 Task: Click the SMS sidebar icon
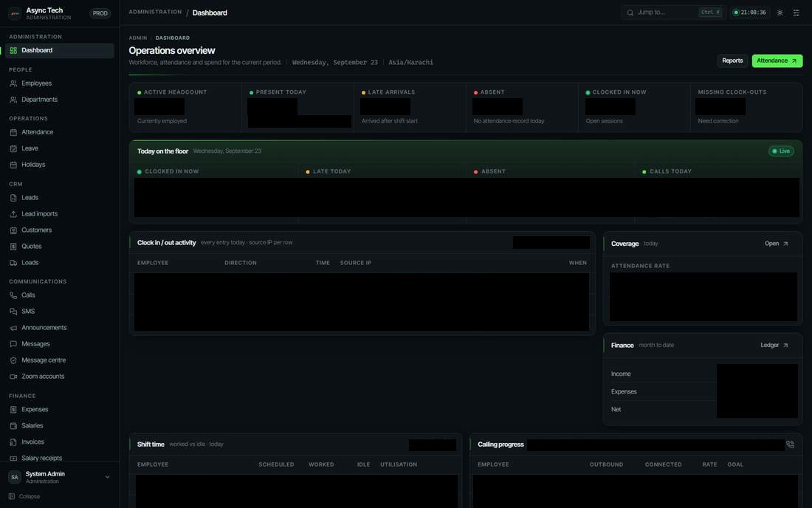[x=13, y=311]
